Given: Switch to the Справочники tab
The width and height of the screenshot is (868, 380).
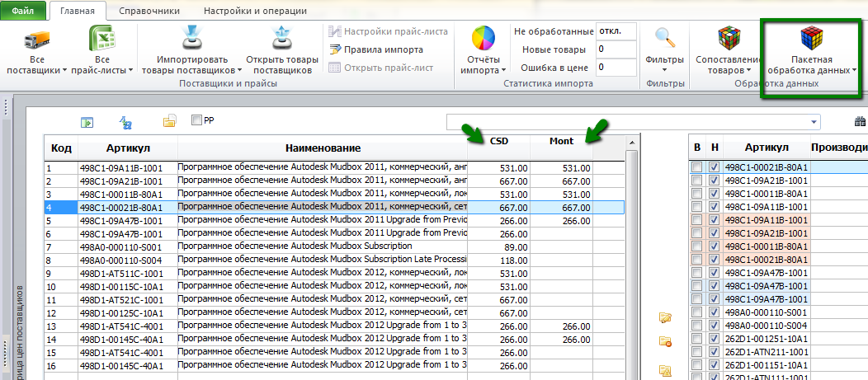Looking at the screenshot, I should coord(149,11).
